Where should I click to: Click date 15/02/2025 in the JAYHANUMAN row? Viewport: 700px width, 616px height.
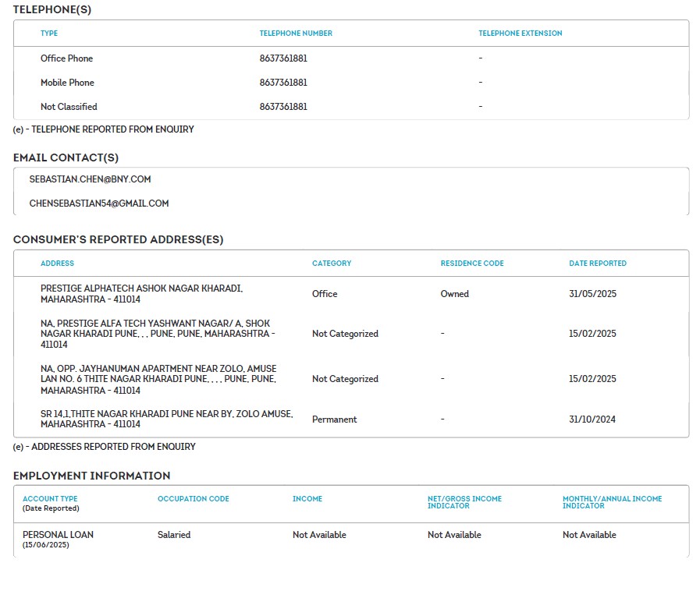click(592, 379)
